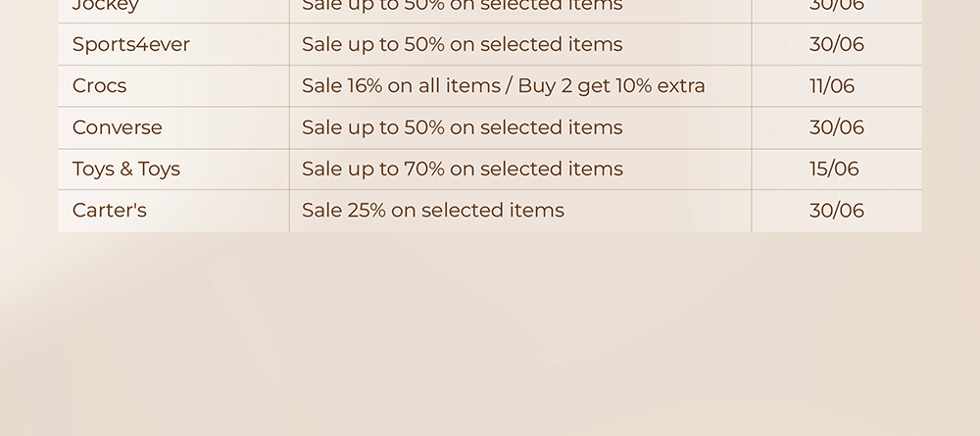980x436 pixels.
Task: Select the Crocs store name
Action: pyautogui.click(x=99, y=85)
